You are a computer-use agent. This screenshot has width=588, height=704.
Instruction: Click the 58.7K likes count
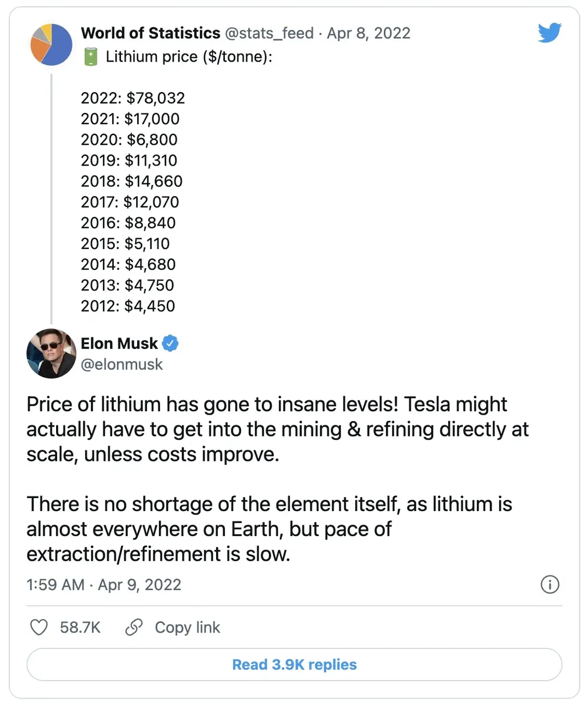(x=80, y=628)
